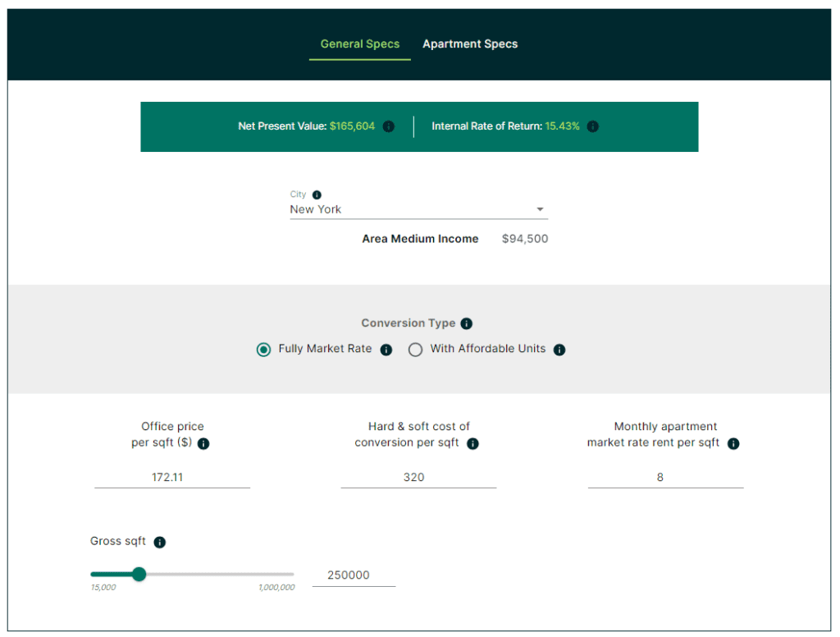
Task: Click the info icon beside Internal Rate of Return
Action: coord(593,126)
